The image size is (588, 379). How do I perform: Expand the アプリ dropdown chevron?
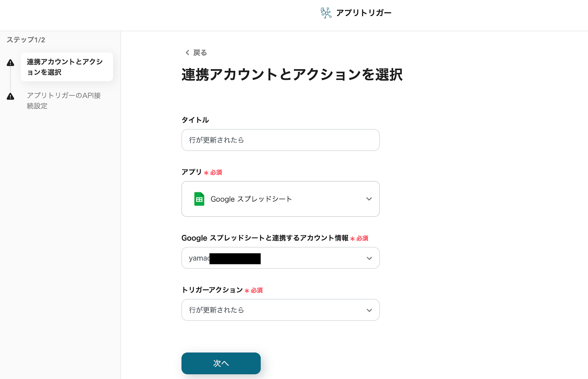click(369, 199)
